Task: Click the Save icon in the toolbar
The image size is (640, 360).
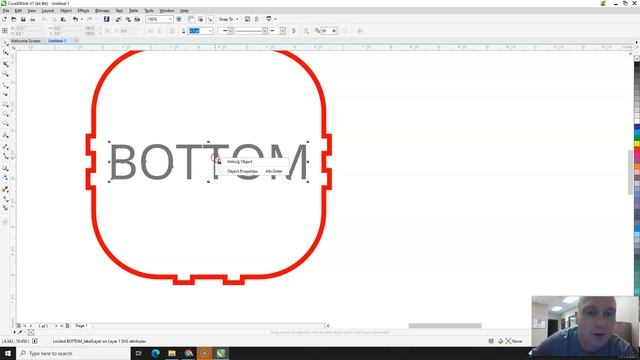Action: 23,19
